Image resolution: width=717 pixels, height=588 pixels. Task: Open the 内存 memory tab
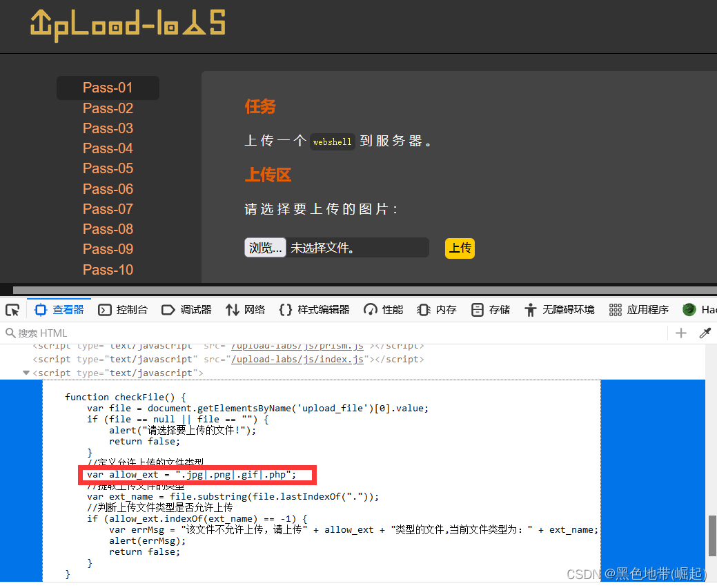(437, 310)
